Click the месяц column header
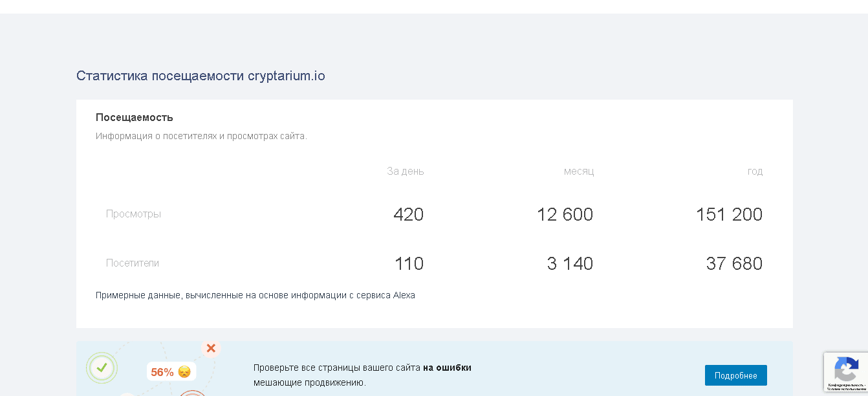The image size is (868, 396). [579, 171]
